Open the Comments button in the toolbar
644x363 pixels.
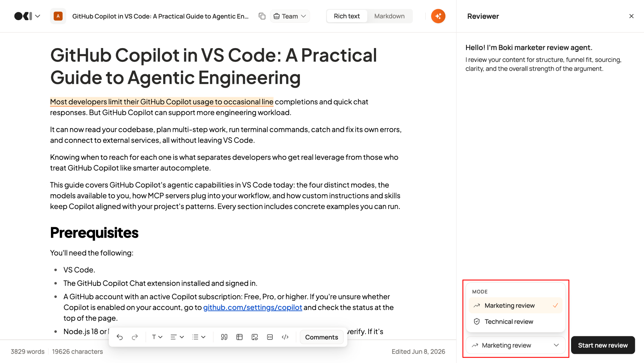(321, 337)
